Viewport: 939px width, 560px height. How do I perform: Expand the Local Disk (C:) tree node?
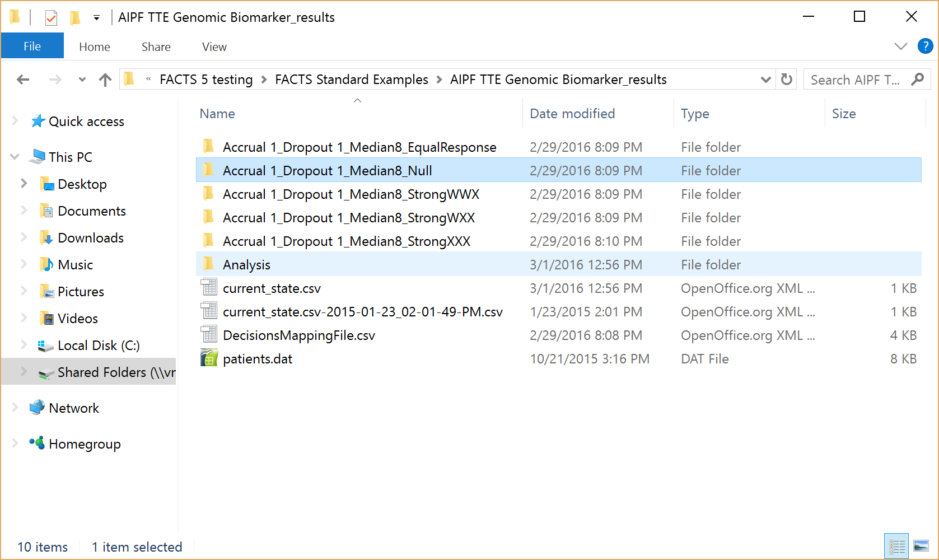click(x=24, y=345)
